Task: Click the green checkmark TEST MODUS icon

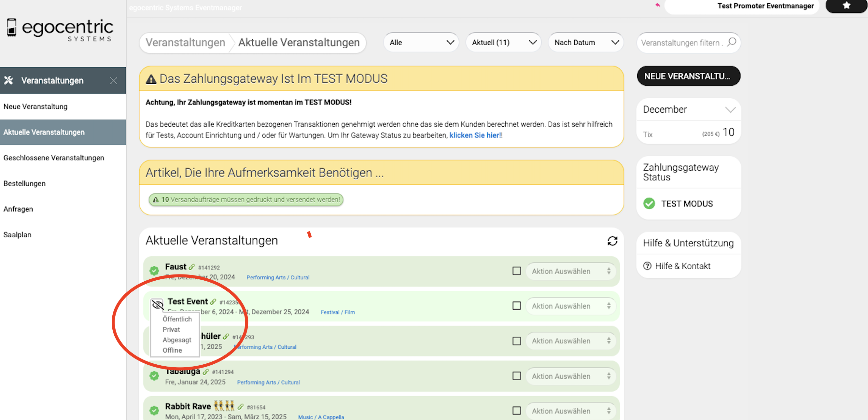Action: [649, 203]
